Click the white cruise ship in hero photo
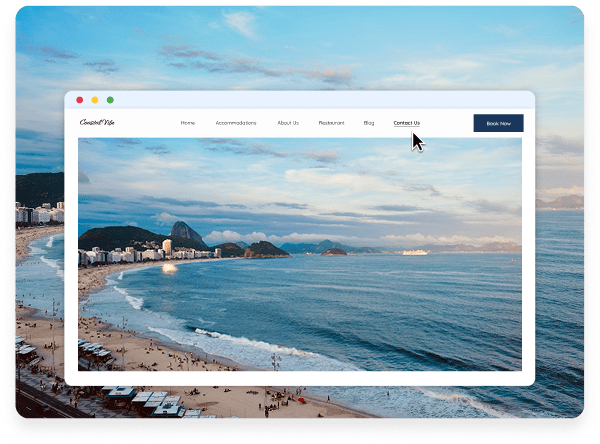Screen dimensions: 600x444 tap(414, 252)
